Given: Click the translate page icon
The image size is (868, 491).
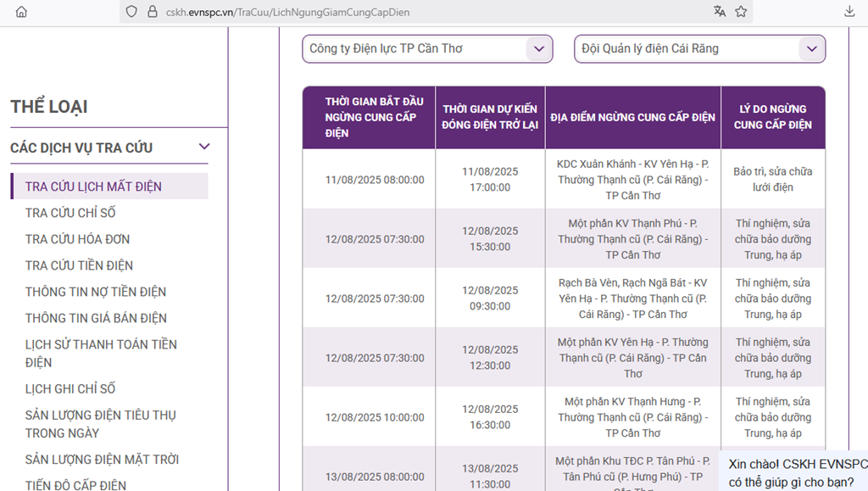Looking at the screenshot, I should [x=720, y=12].
